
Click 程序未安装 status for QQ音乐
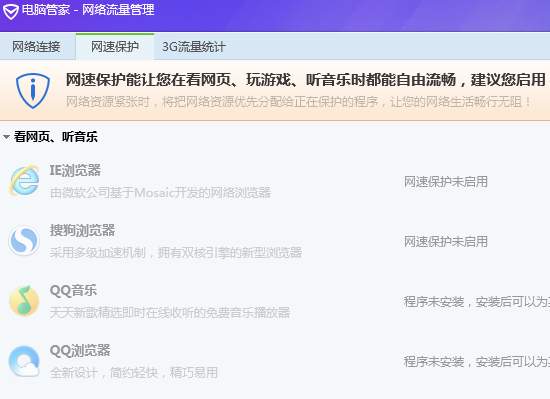[x=477, y=302]
